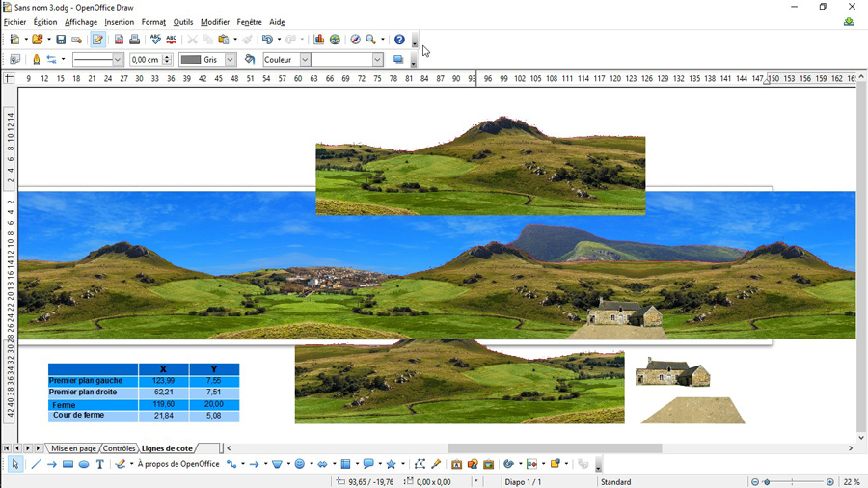
Task: Click zoom in plus button on zoom slider
Action: tap(828, 481)
